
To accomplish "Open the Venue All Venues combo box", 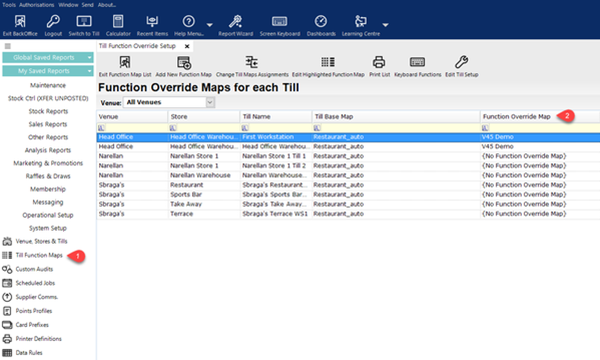I will pyautogui.click(x=169, y=102).
